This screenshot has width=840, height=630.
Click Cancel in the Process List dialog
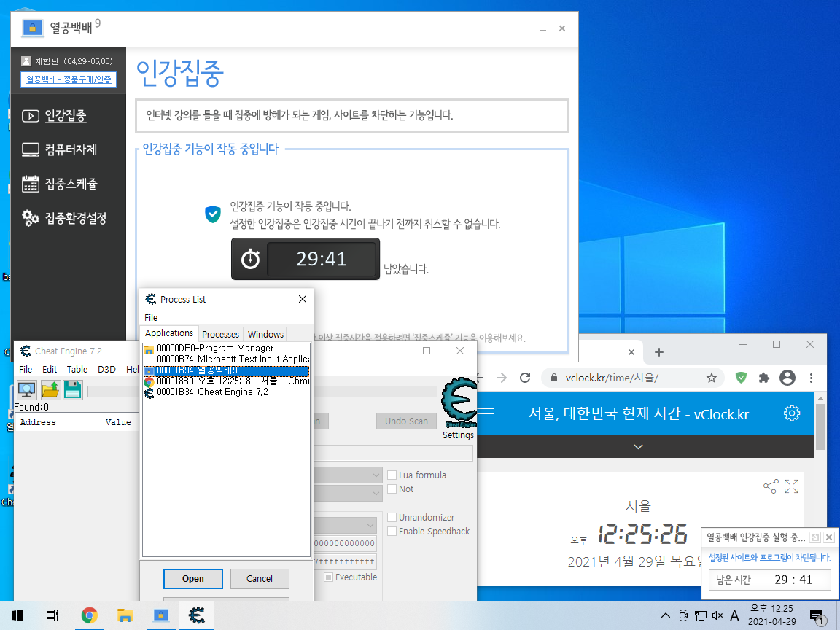[x=260, y=578]
